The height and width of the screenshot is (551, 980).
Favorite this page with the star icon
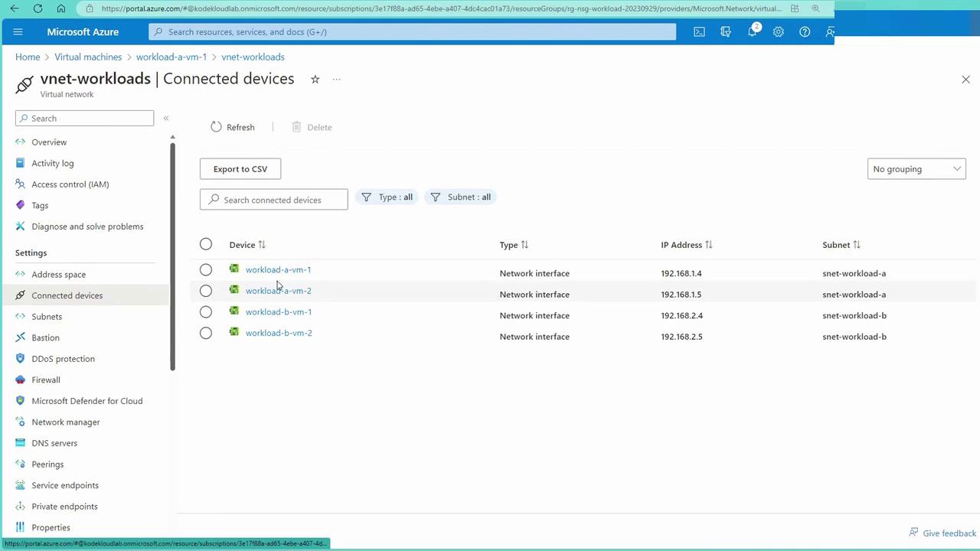pos(315,80)
